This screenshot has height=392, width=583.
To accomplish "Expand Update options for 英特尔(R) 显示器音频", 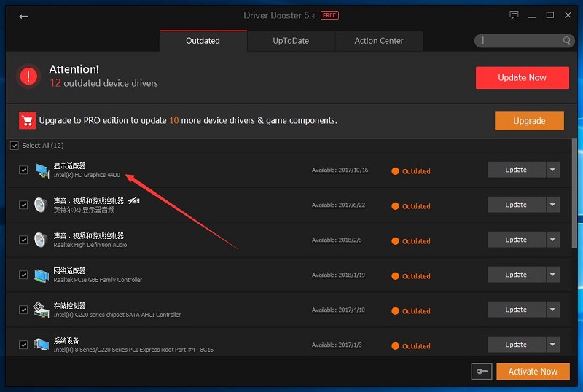I will [x=552, y=205].
